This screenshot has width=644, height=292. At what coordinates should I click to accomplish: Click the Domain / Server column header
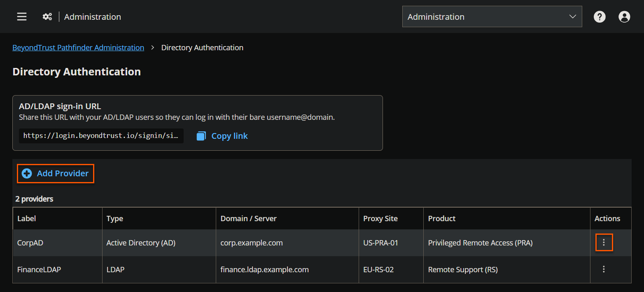[x=287, y=219]
